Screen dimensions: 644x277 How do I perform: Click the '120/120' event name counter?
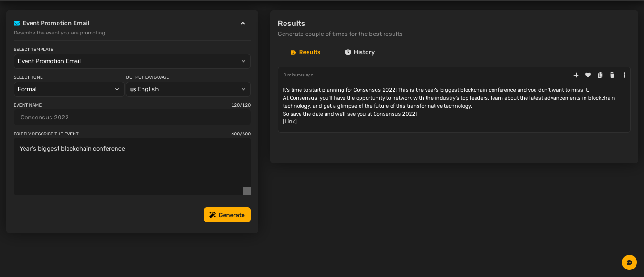pyautogui.click(x=241, y=105)
